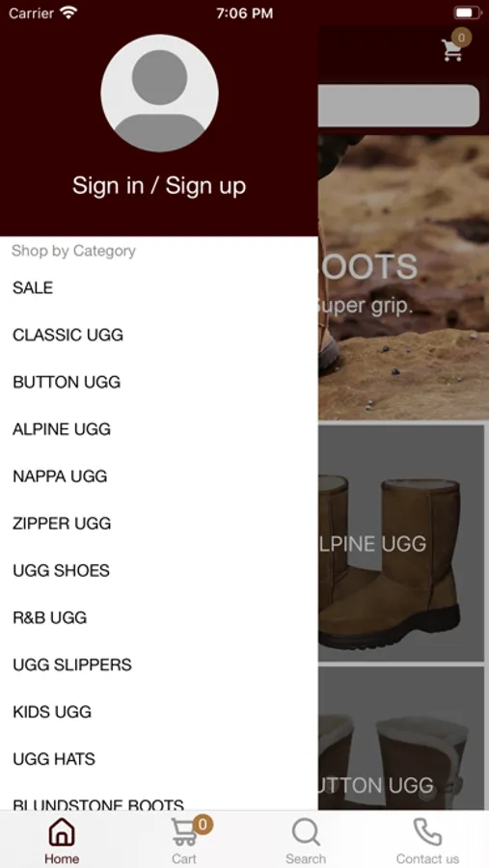The height and width of the screenshot is (868, 489).
Task: Select ALPINE UGG in the side menu
Action: pyautogui.click(x=159, y=429)
